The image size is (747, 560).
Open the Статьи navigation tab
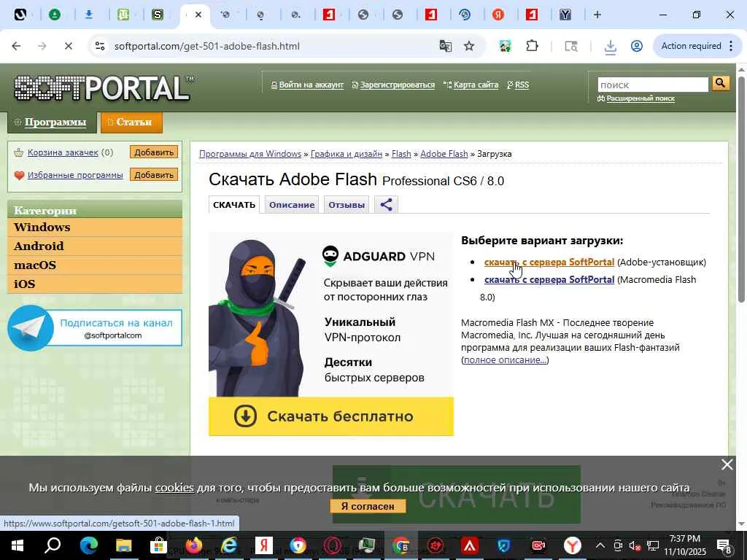tap(131, 122)
